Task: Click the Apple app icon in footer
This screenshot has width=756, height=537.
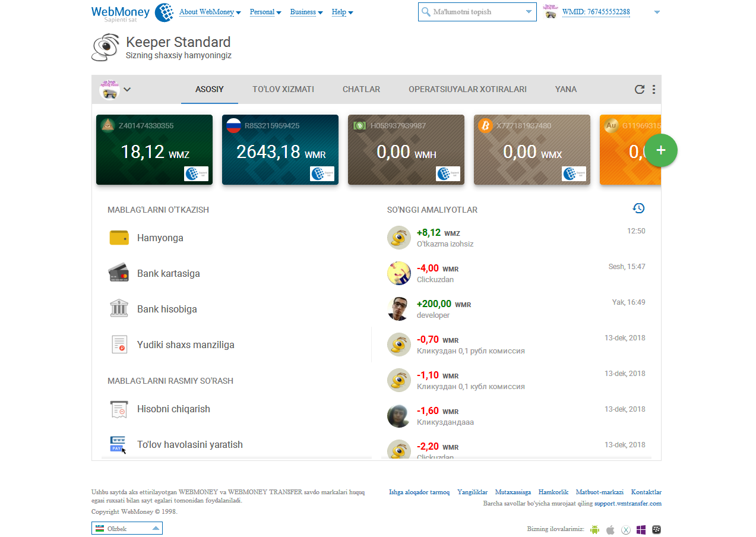Action: point(610,529)
